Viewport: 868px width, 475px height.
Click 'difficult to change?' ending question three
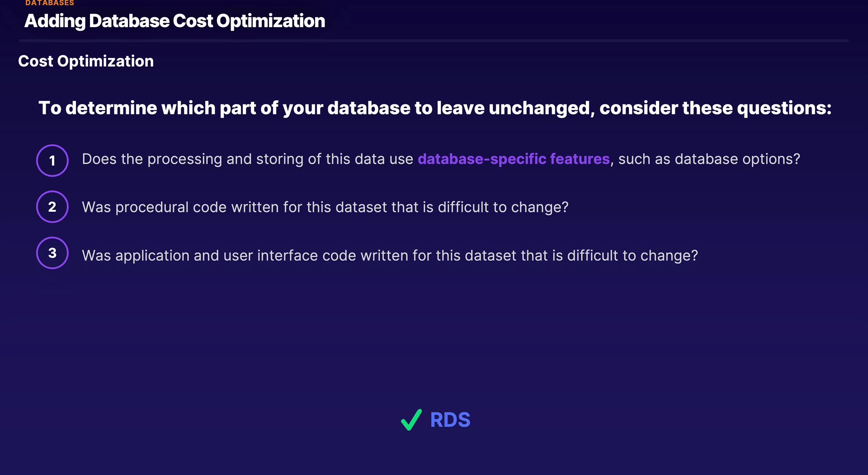(632, 256)
